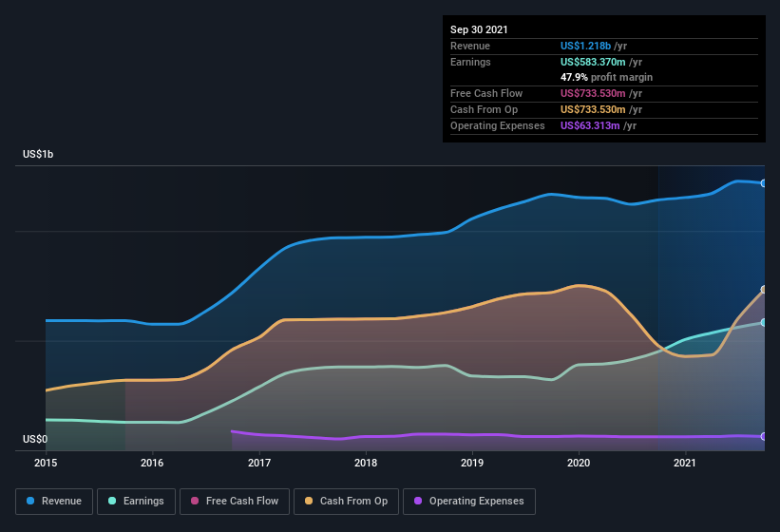The width and height of the screenshot is (780, 532).
Task: Click the Earnings label in tooltip
Action: (x=470, y=62)
